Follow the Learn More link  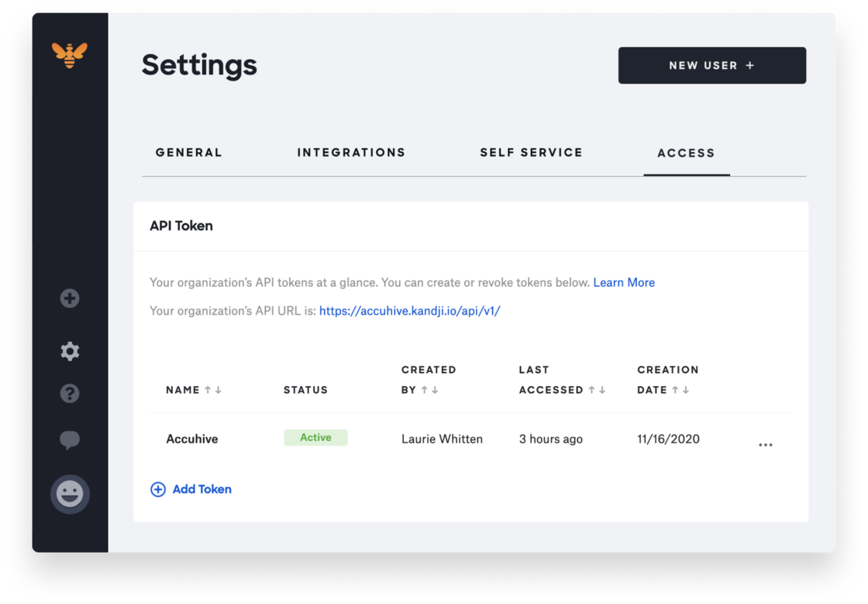click(624, 282)
